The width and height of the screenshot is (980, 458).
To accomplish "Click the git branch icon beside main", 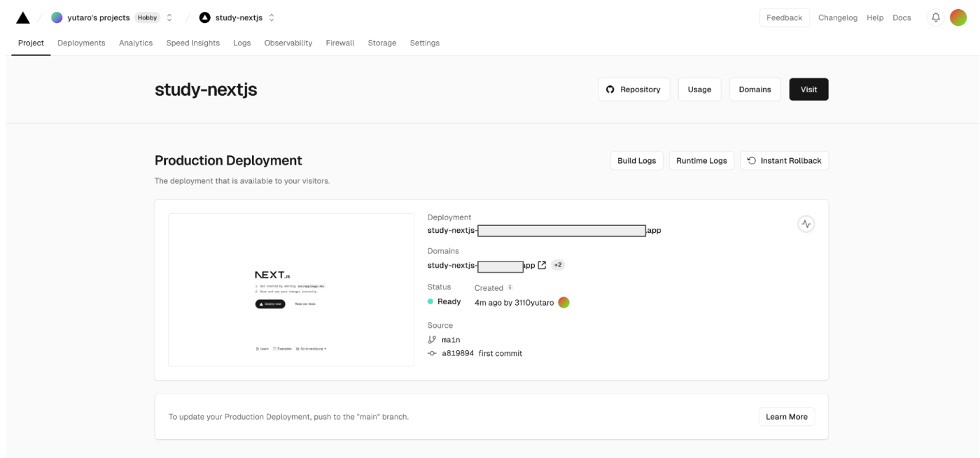I will tap(432, 340).
